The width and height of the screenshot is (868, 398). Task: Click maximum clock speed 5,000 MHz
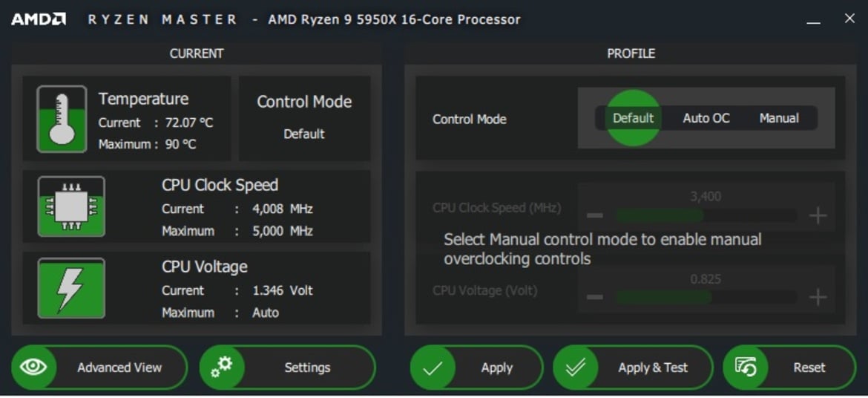pyautogui.click(x=283, y=231)
